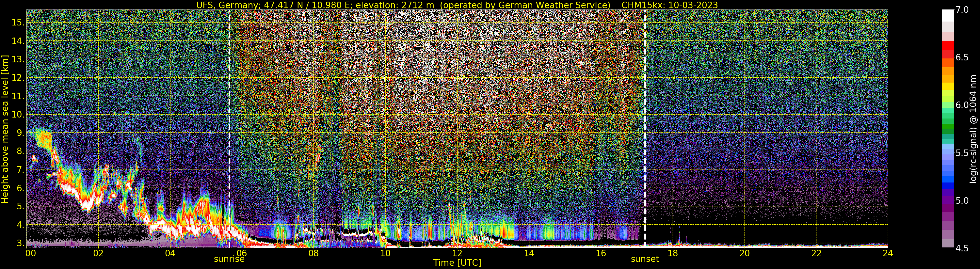Click height tick label '5.'

(20, 206)
